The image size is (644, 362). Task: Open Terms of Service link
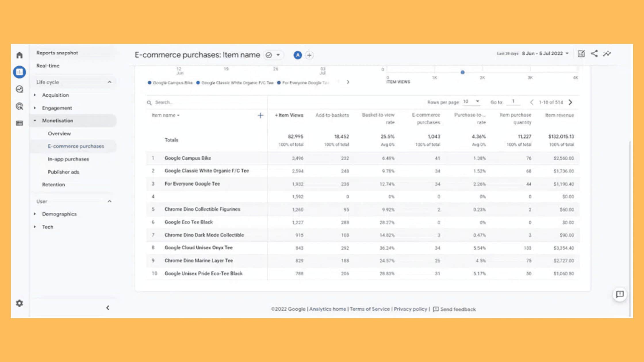(370, 309)
